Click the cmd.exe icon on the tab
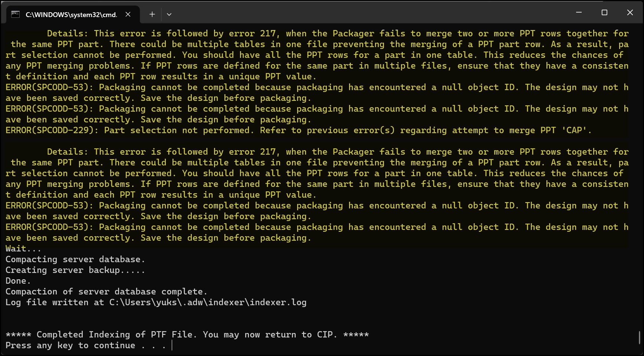The width and height of the screenshot is (644, 356). (x=15, y=14)
